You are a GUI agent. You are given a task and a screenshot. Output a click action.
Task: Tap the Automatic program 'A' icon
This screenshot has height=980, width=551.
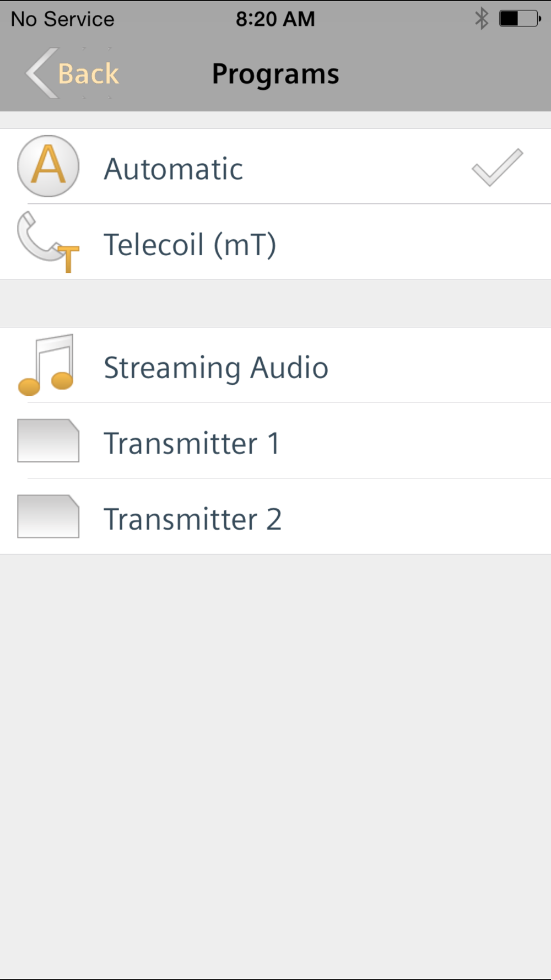(48, 166)
